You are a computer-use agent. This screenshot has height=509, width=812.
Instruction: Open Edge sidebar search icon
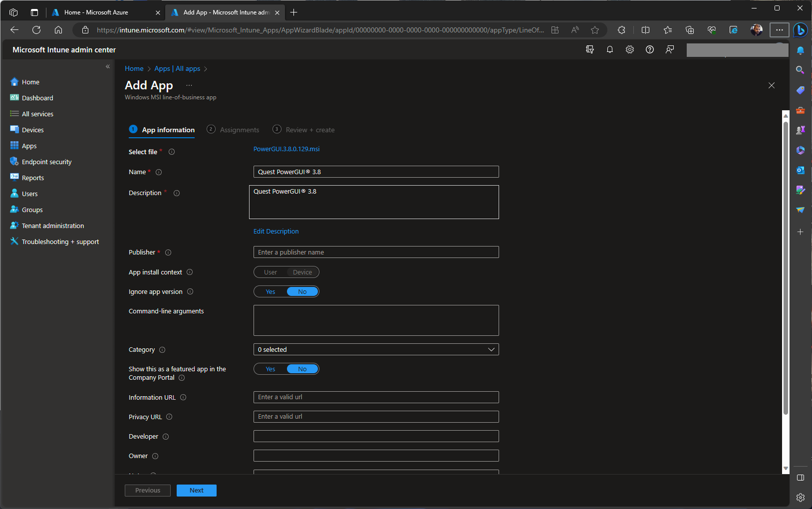(800, 70)
